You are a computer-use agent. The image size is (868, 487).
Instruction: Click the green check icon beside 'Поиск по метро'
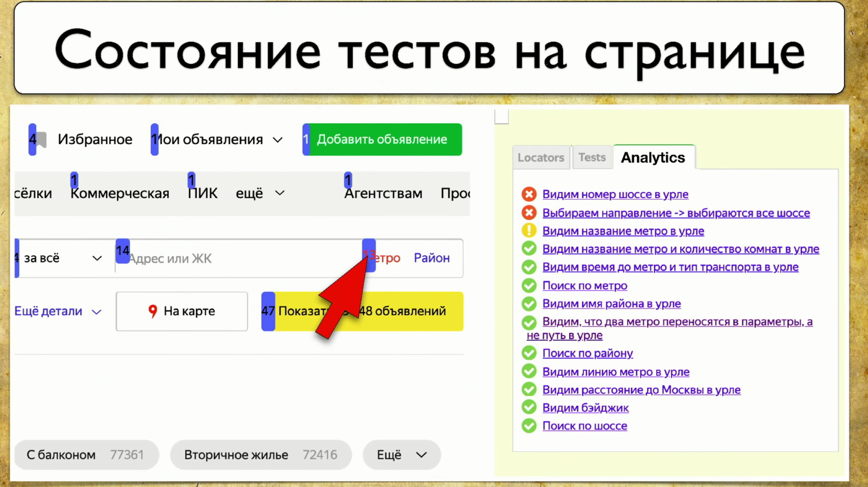pos(529,285)
